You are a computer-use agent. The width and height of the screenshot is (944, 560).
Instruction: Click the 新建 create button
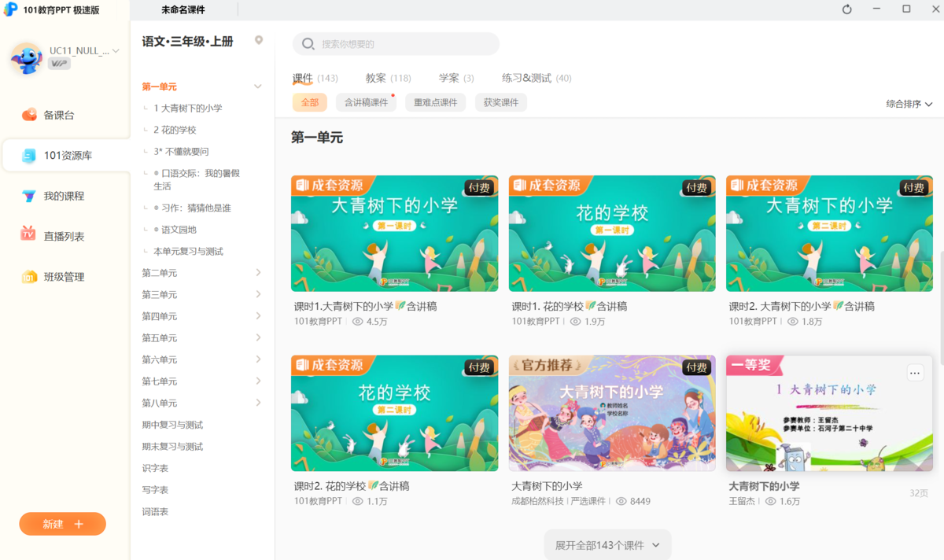click(62, 524)
